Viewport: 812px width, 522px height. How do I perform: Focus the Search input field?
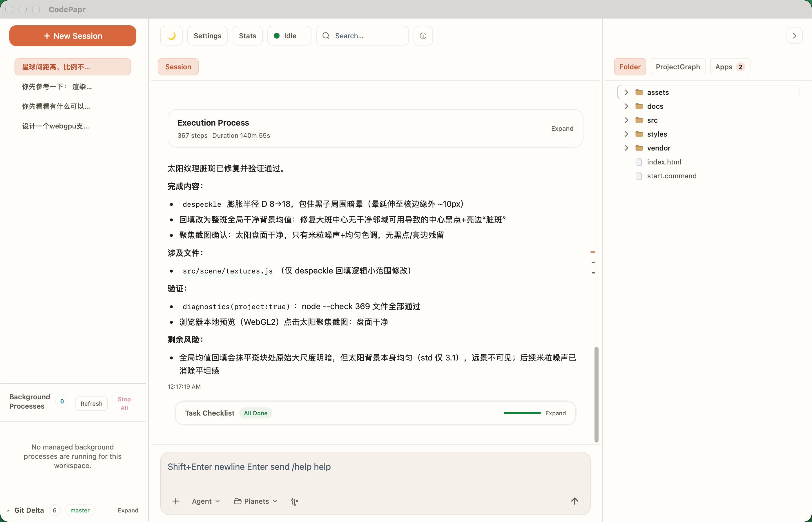pos(362,36)
